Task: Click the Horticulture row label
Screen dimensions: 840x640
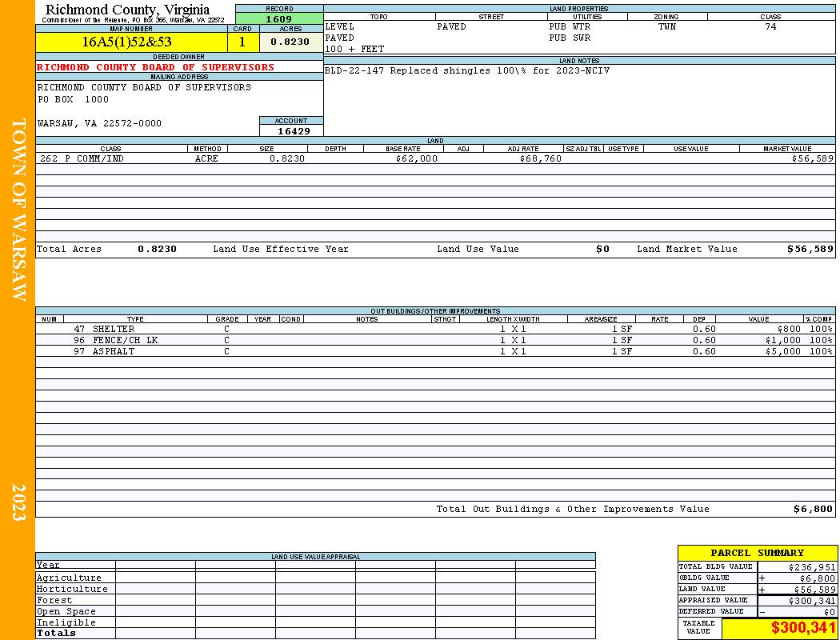Action: coord(72,589)
